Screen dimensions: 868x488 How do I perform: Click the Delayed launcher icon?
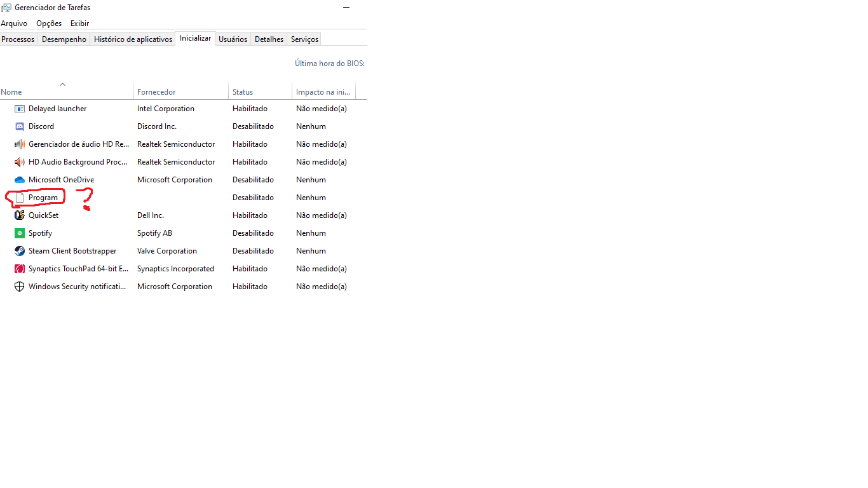pyautogui.click(x=19, y=109)
